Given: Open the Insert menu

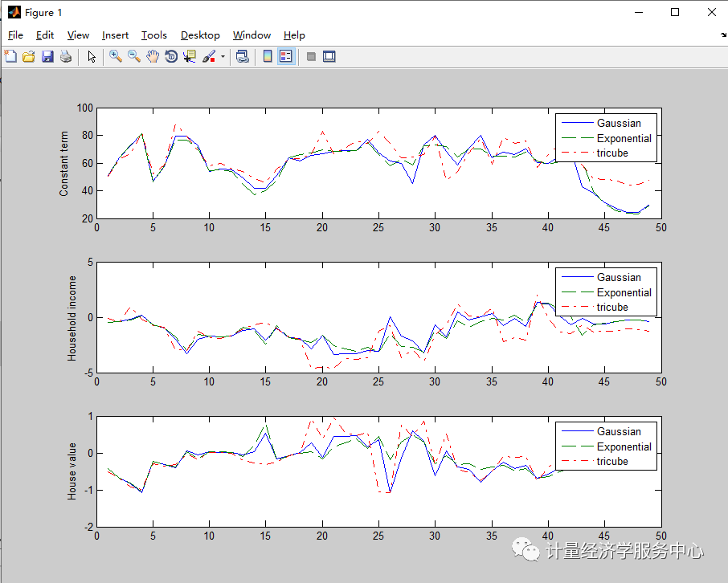Looking at the screenshot, I should tap(115, 35).
